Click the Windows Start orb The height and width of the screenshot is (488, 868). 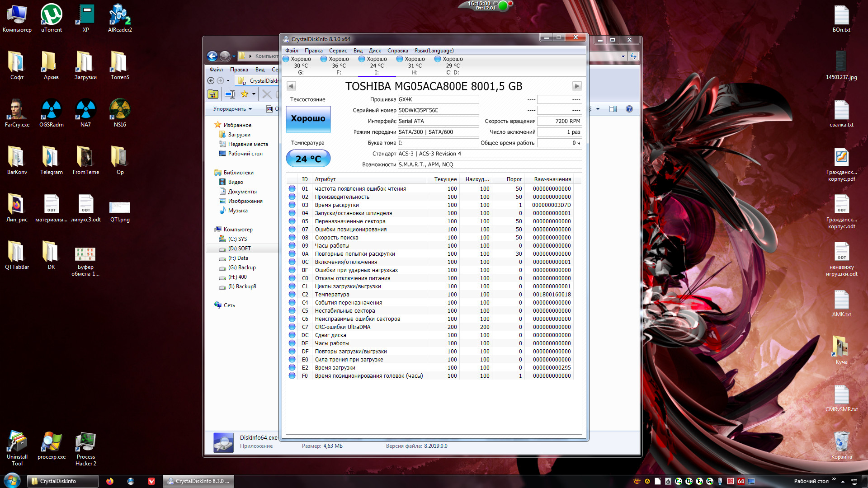(x=12, y=480)
